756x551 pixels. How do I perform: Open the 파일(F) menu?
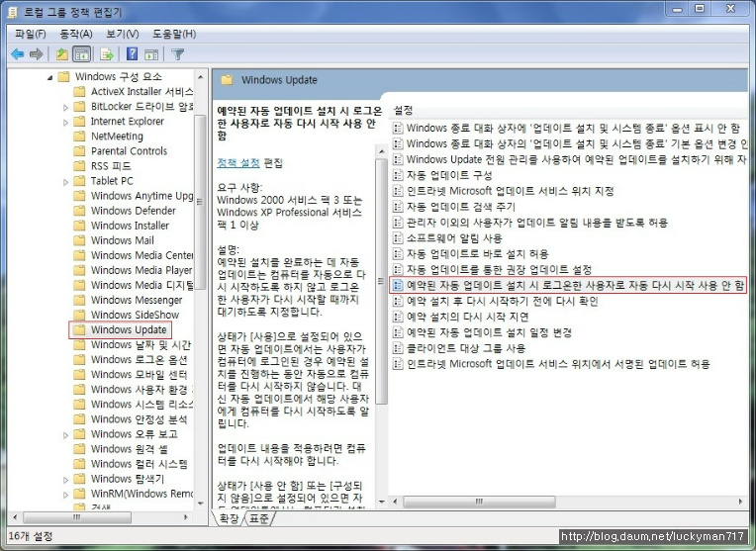[31, 34]
